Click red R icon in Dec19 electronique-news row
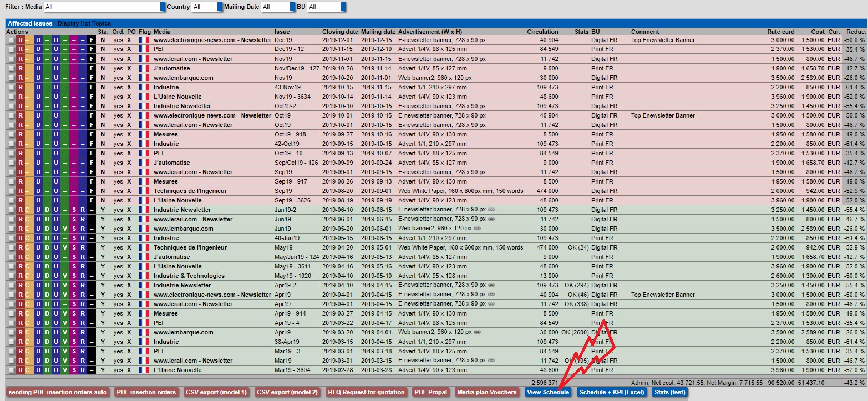Image resolution: width=868 pixels, height=401 pixels. 20,40
